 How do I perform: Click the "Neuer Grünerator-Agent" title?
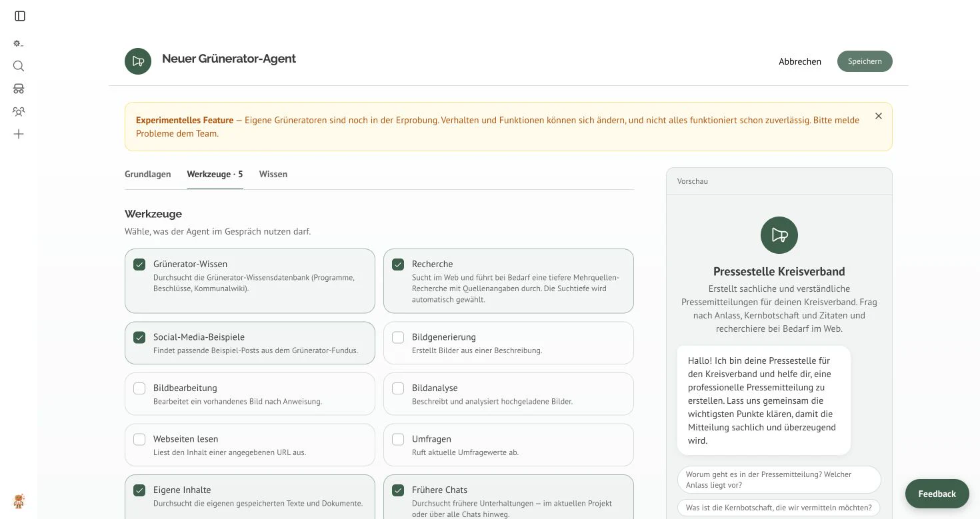229,59
